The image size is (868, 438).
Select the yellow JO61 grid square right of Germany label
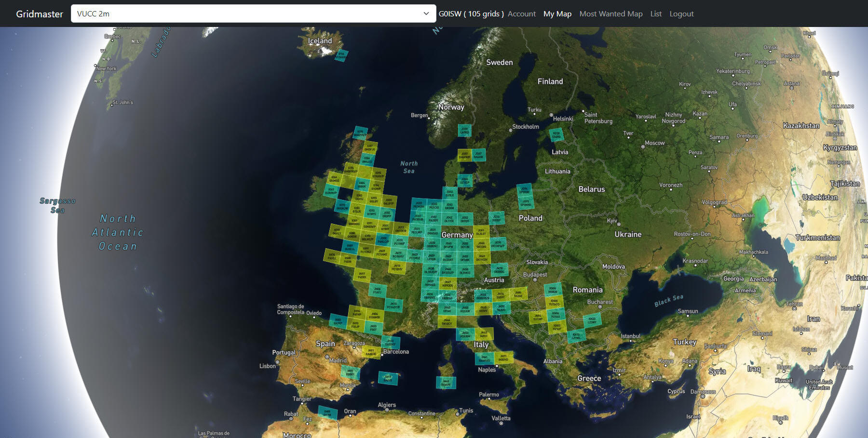point(481,232)
